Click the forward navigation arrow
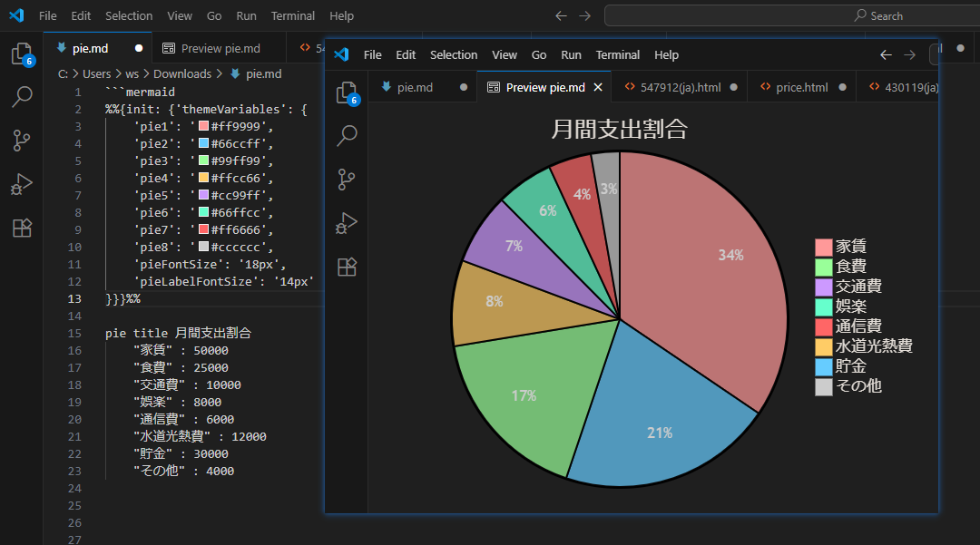This screenshot has height=545, width=980. 585,15
